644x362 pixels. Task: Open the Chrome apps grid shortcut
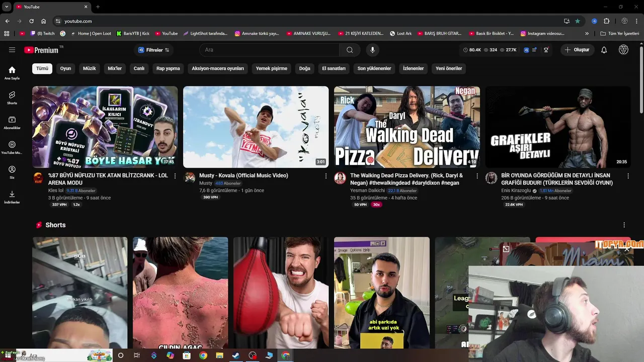7,34
